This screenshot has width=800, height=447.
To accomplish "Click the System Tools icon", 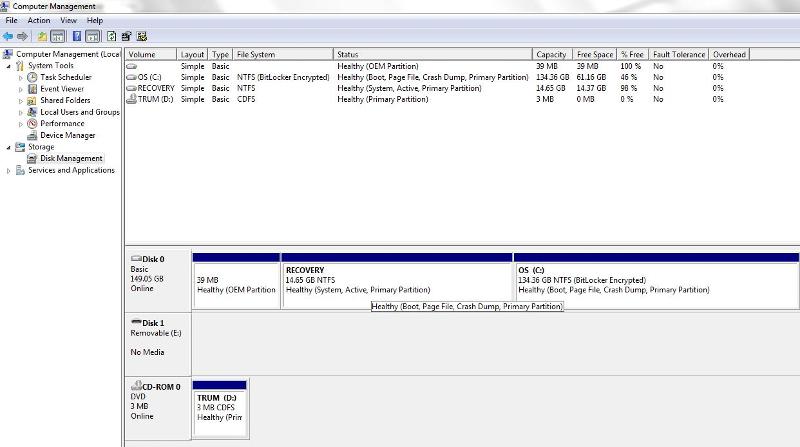I will 20,65.
